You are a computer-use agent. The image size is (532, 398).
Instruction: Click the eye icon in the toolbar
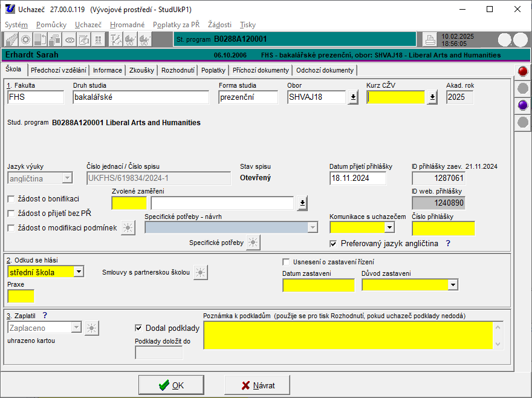click(70, 40)
